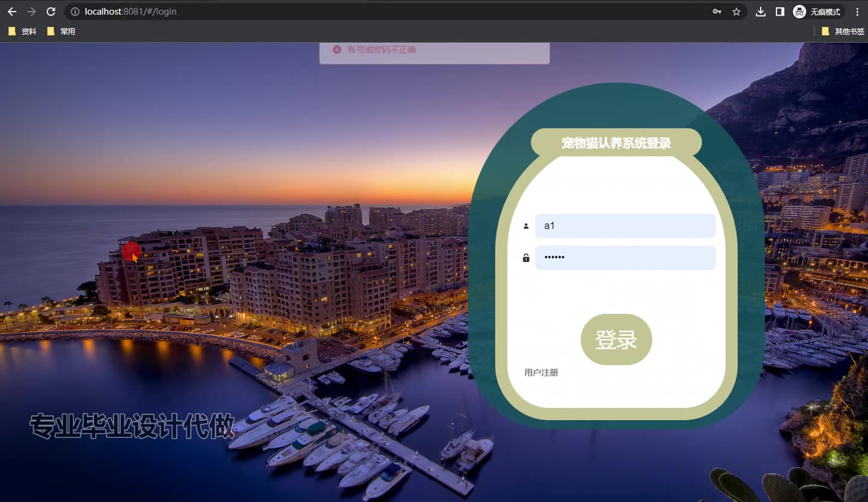Click the 宠物猫认养系统登录 title
Viewport: 868px width, 502px height.
pyautogui.click(x=616, y=143)
